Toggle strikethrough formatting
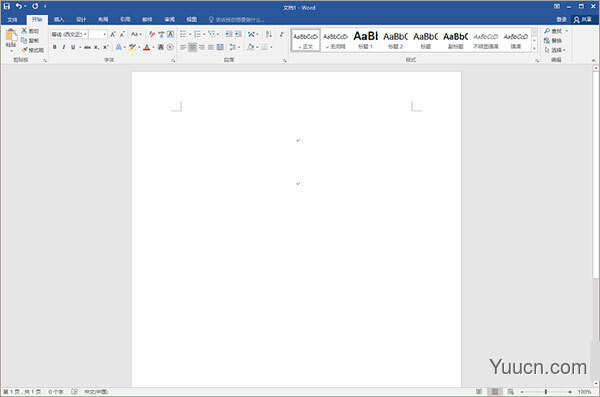This screenshot has height=397, width=600. tap(87, 47)
